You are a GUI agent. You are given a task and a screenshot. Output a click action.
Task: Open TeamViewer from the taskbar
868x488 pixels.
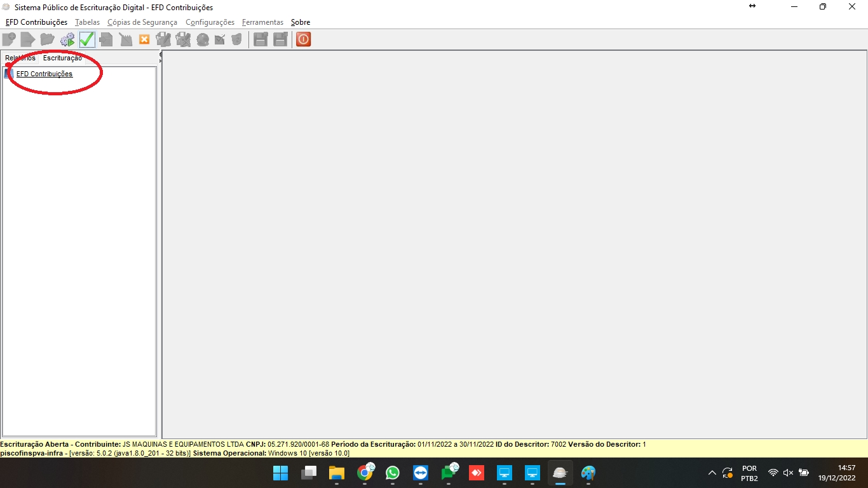point(421,473)
